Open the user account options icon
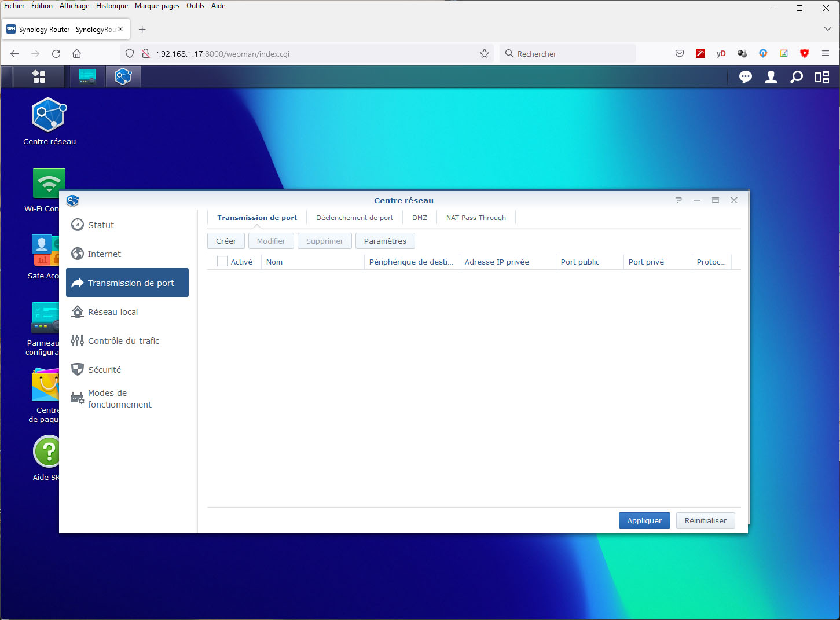Screen dimensions: 840x620 [x=771, y=77]
